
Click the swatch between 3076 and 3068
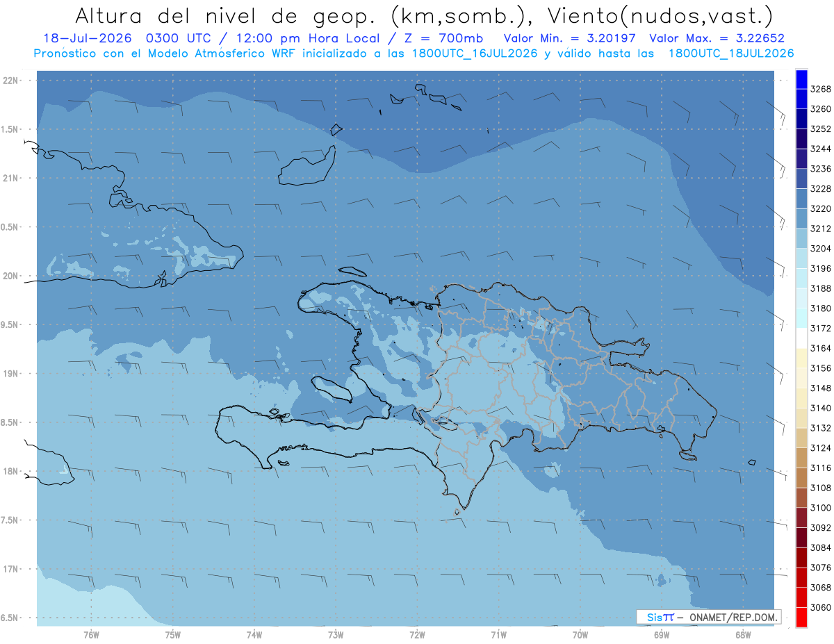click(x=801, y=577)
